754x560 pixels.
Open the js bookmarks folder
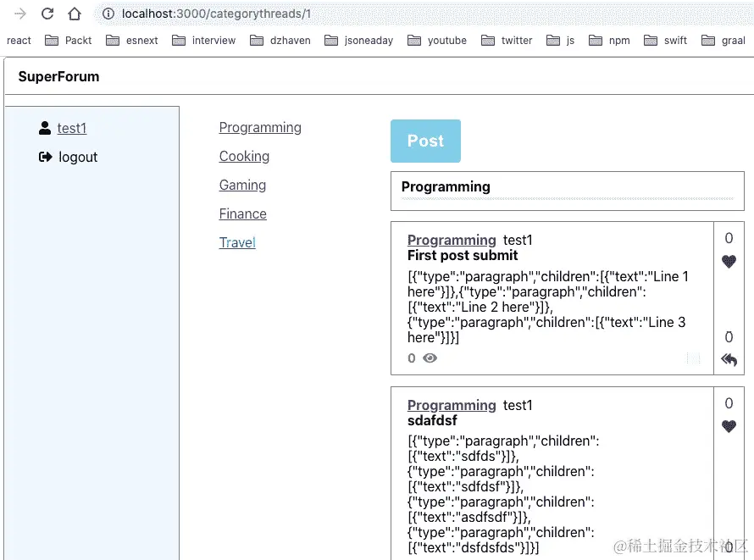[561, 41]
